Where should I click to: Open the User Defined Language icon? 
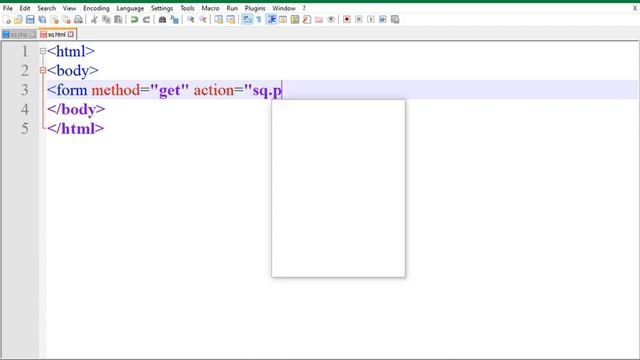coord(283,20)
